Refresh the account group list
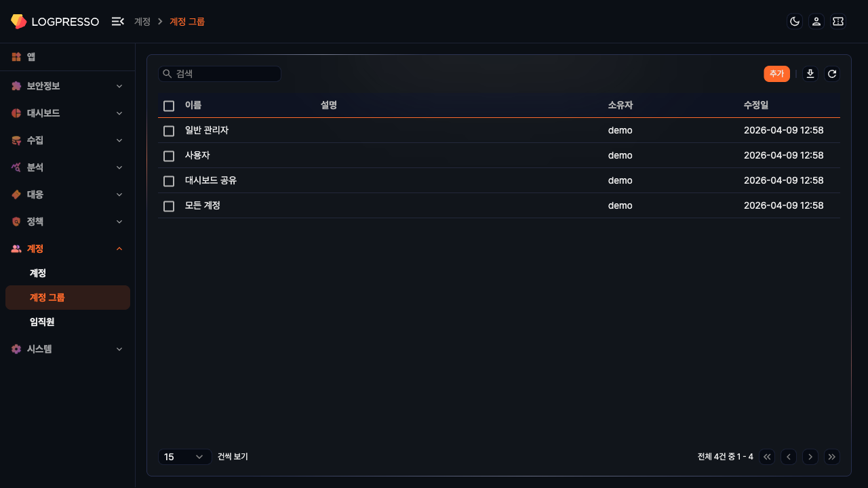The image size is (868, 488). click(x=832, y=74)
